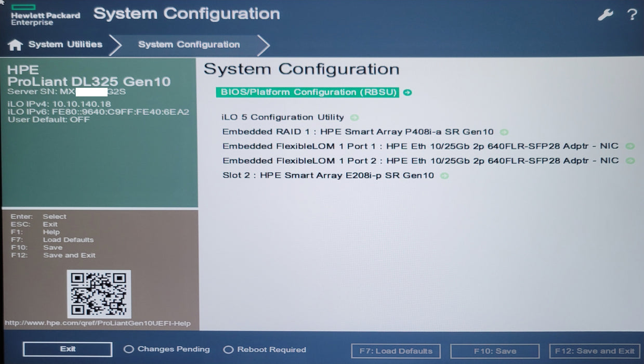The height and width of the screenshot is (364, 644).
Task: Click arrow beside FlexibleLOM 1 Port 2
Action: coord(630,161)
